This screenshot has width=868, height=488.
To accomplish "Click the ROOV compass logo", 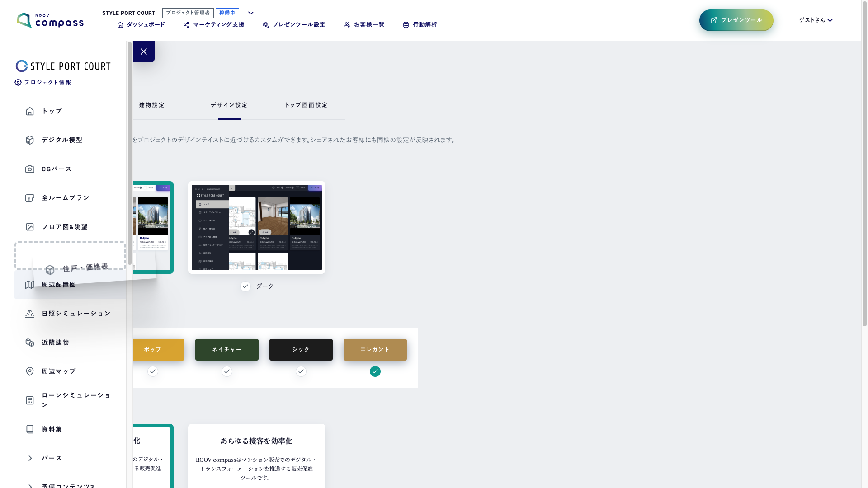I will 50,20.
